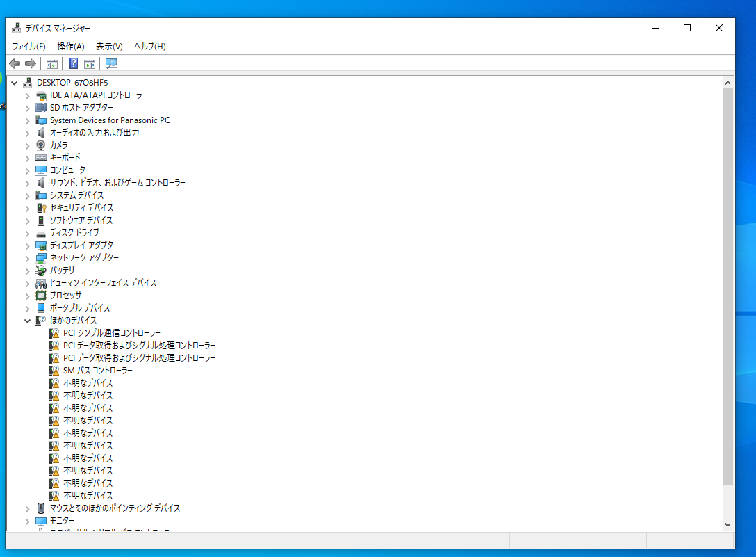Select the System Devices for Panasonic PC item
756x557 pixels.
(x=109, y=120)
